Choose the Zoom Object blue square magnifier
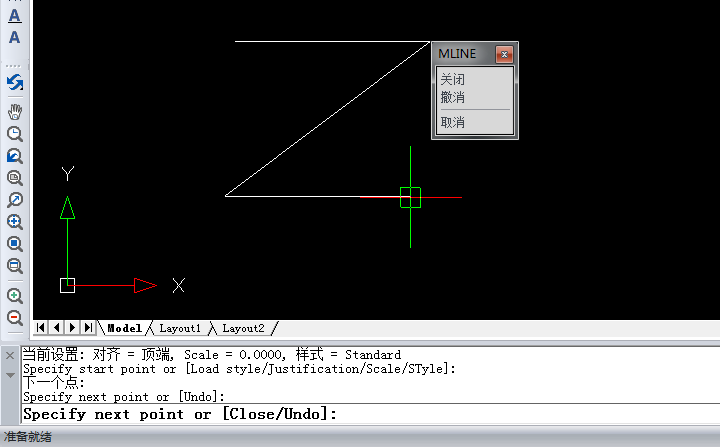Image resolution: width=720 pixels, height=447 pixels. coord(15,244)
